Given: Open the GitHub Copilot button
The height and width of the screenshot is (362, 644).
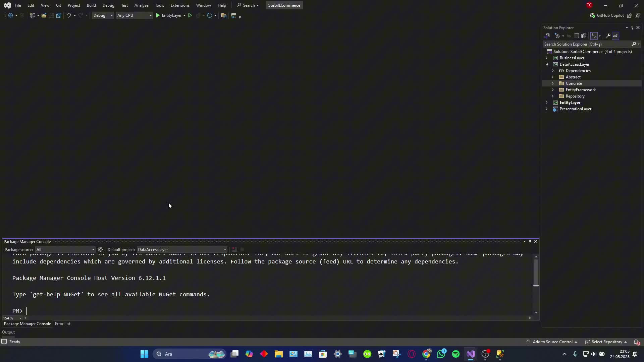Looking at the screenshot, I should click(607, 15).
